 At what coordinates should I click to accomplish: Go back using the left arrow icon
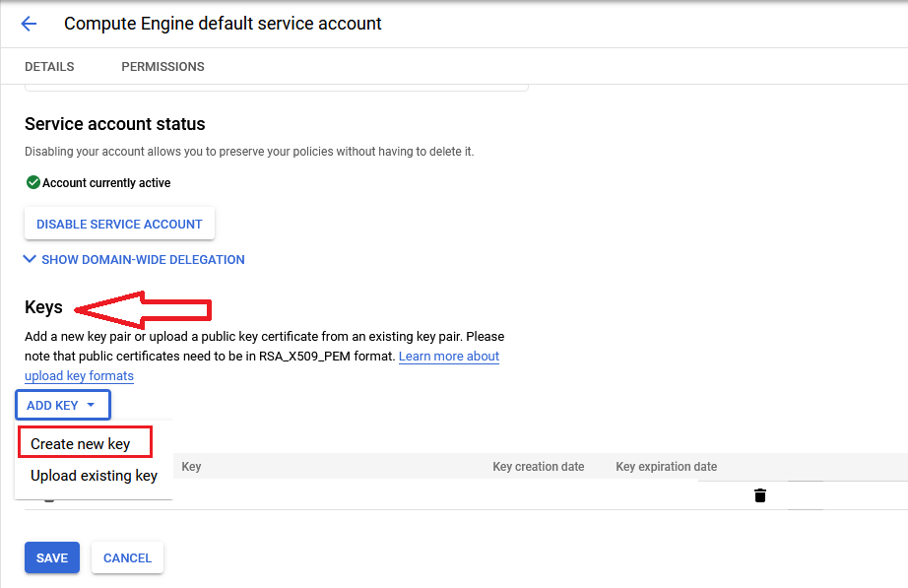click(29, 24)
